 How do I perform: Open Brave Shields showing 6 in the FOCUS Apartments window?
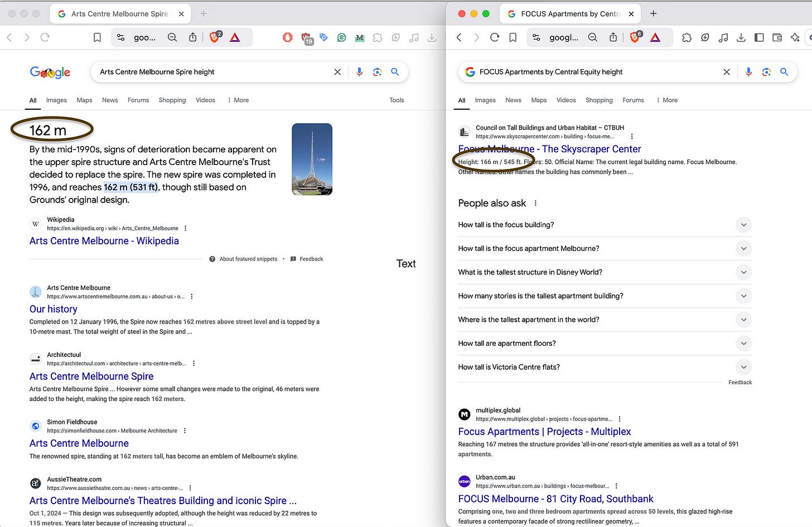[635, 37]
